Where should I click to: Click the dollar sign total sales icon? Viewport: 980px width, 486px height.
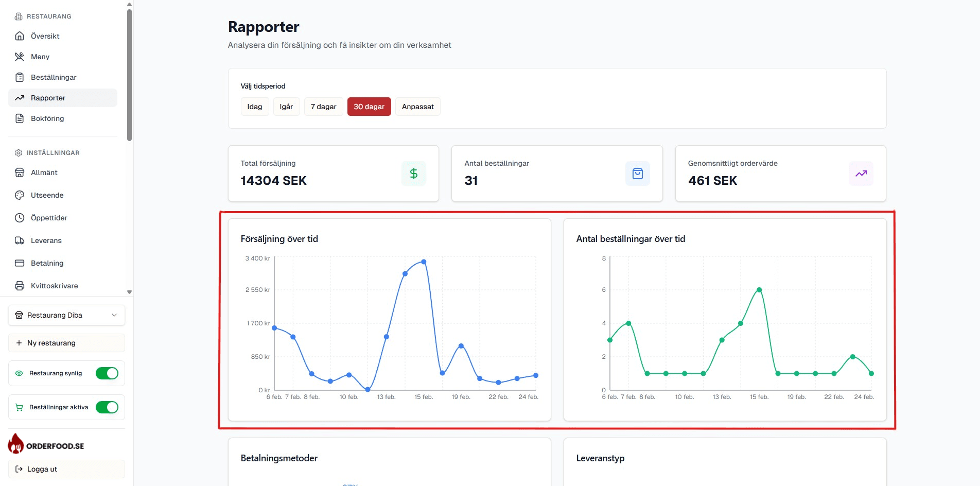413,174
